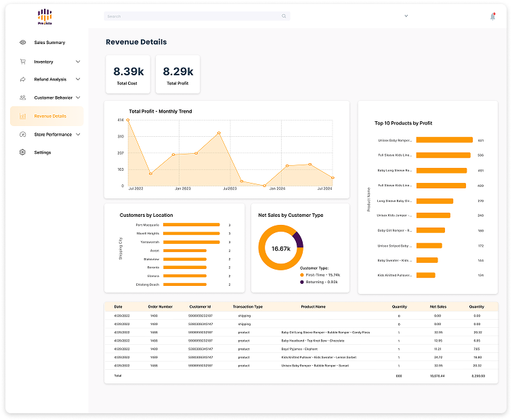The image size is (512, 420).
Task: Click the Customer Behavior people icon
Action: coord(22,98)
